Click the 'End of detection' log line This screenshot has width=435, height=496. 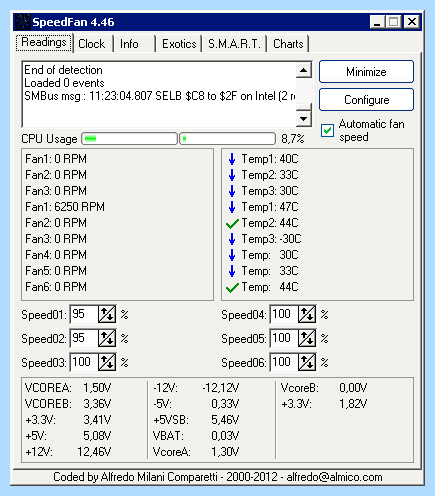pos(63,70)
